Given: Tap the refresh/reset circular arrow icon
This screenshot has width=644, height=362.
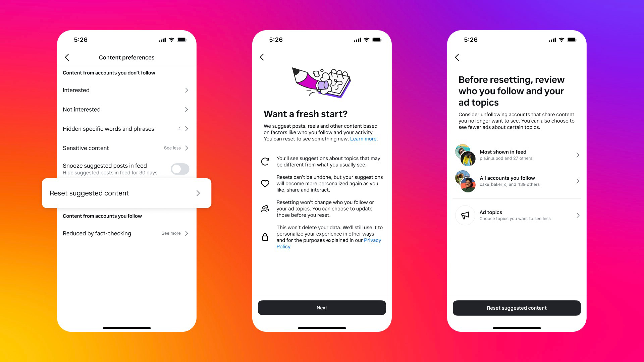Looking at the screenshot, I should pyautogui.click(x=265, y=161).
